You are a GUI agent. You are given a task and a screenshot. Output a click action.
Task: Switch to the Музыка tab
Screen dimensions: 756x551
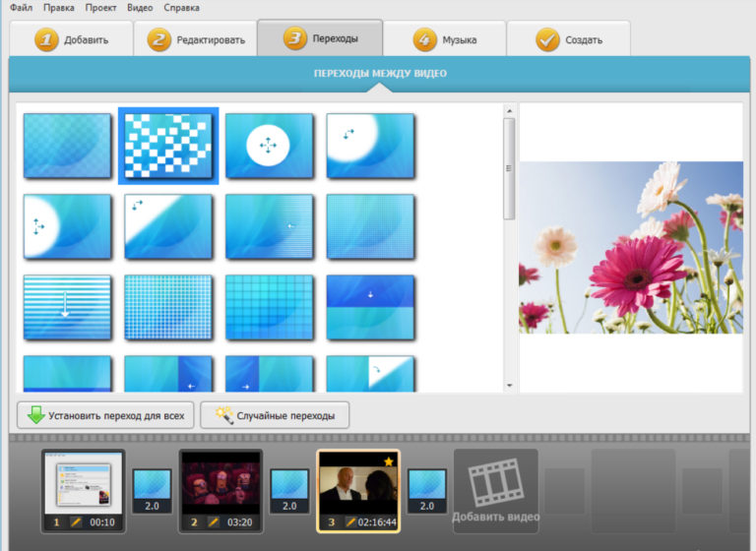click(445, 39)
